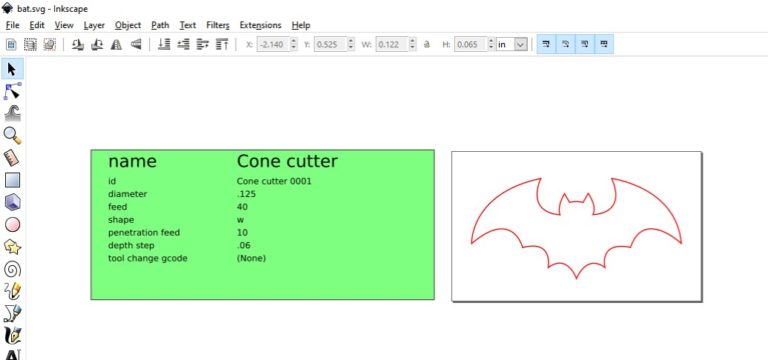Open the Layer menu

[x=94, y=25]
